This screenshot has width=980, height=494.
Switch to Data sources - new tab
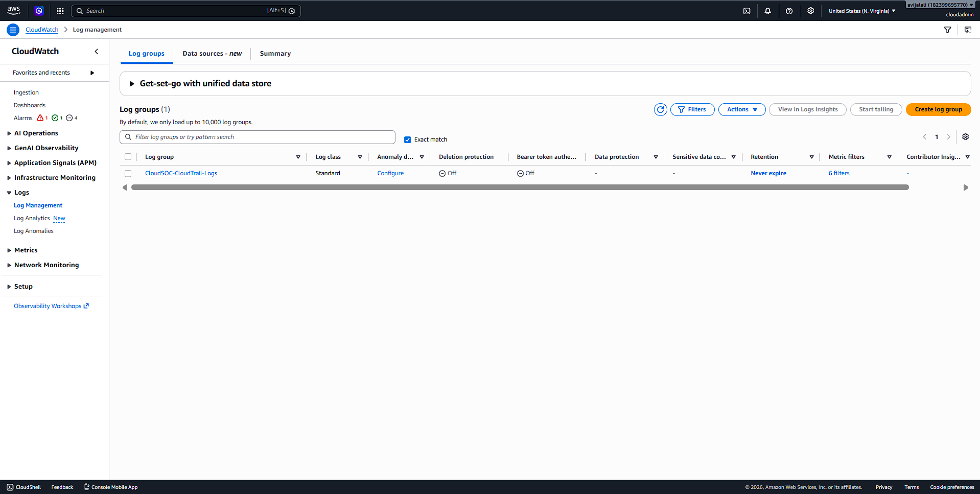click(212, 54)
